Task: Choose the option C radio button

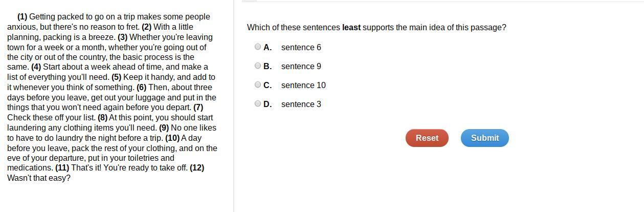Action: pyautogui.click(x=258, y=84)
